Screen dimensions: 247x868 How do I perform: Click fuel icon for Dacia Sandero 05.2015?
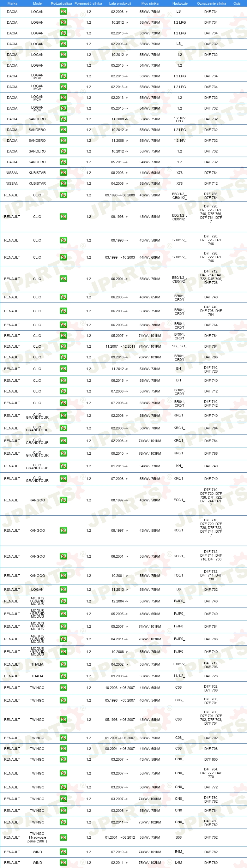(x=63, y=162)
